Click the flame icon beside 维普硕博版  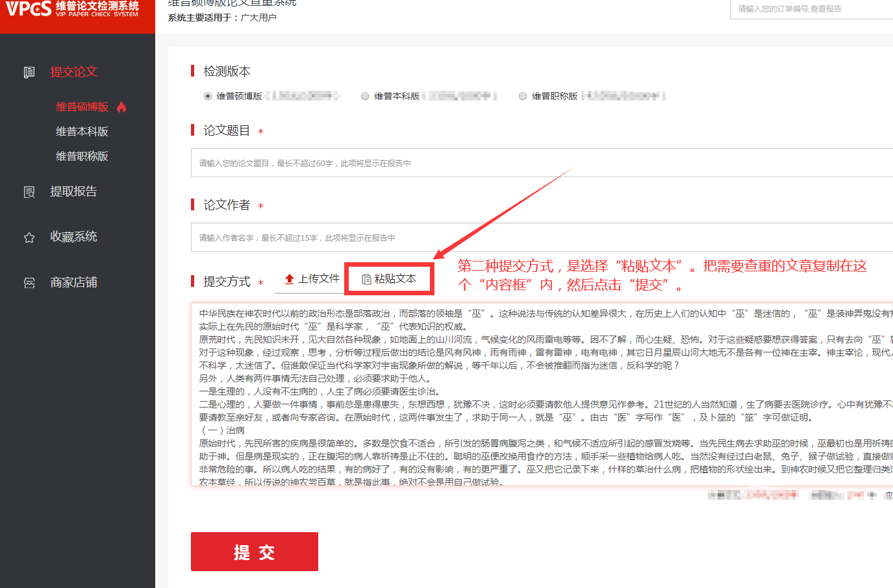pyautogui.click(x=121, y=107)
